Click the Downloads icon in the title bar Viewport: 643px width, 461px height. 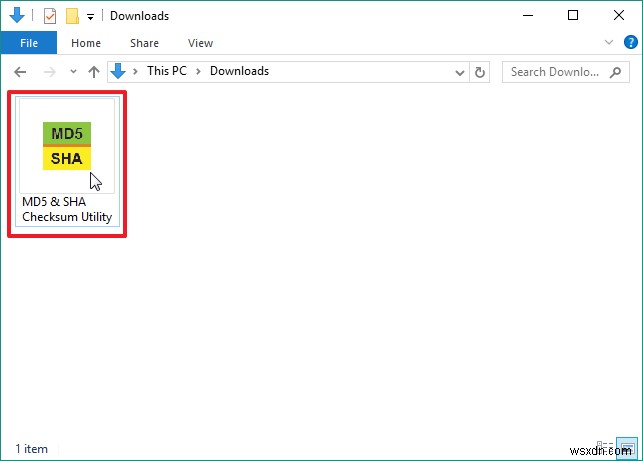click(x=17, y=16)
